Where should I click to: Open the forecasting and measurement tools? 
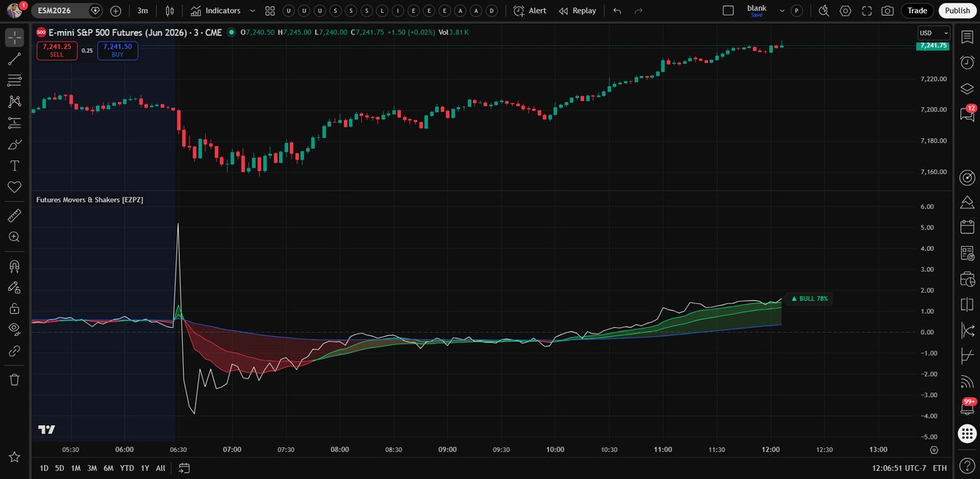click(14, 123)
